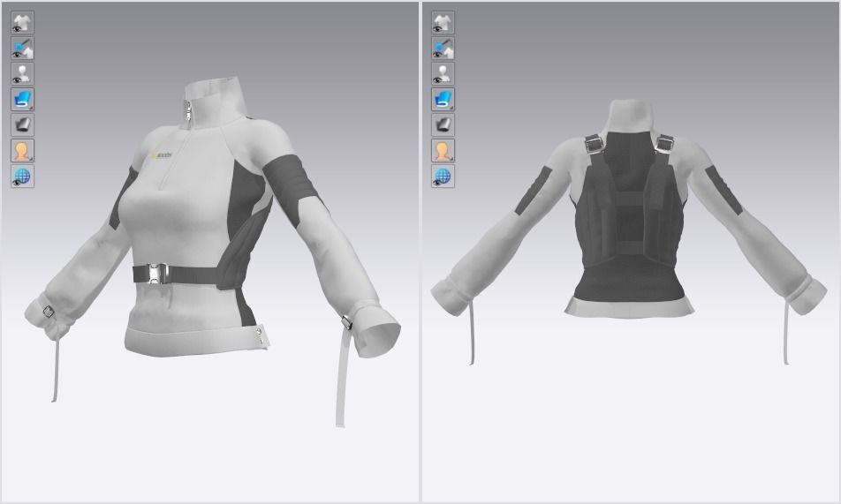Image resolution: width=841 pixels, height=504 pixels.
Task: Open avatar skin render style, right viewport
Action: tap(443, 151)
